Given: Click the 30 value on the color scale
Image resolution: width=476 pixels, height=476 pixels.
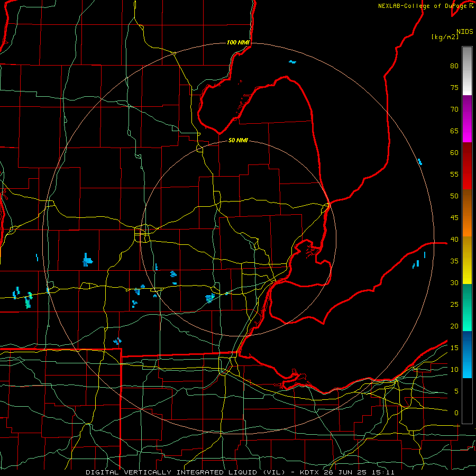Looking at the screenshot, I should click(x=454, y=283).
